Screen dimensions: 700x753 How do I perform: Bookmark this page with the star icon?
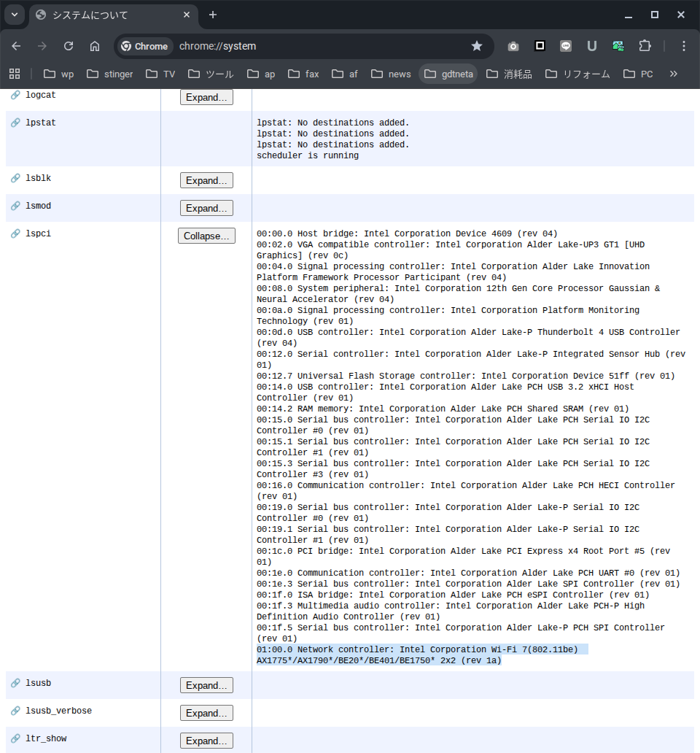click(476, 46)
